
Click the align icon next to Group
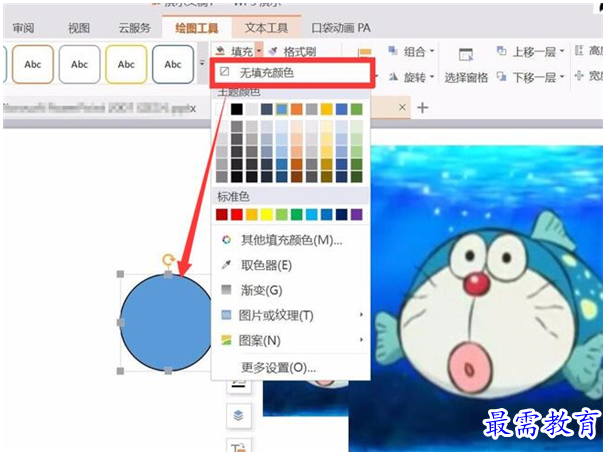click(x=364, y=53)
